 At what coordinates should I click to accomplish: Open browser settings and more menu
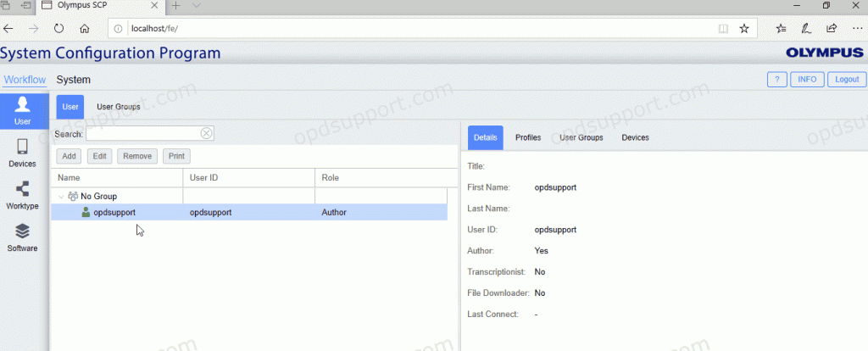pos(857,28)
